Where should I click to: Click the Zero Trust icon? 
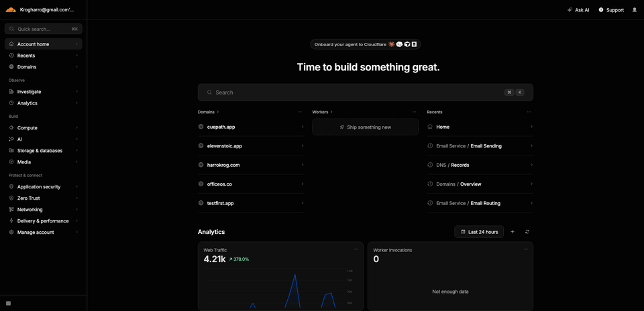coord(11,198)
